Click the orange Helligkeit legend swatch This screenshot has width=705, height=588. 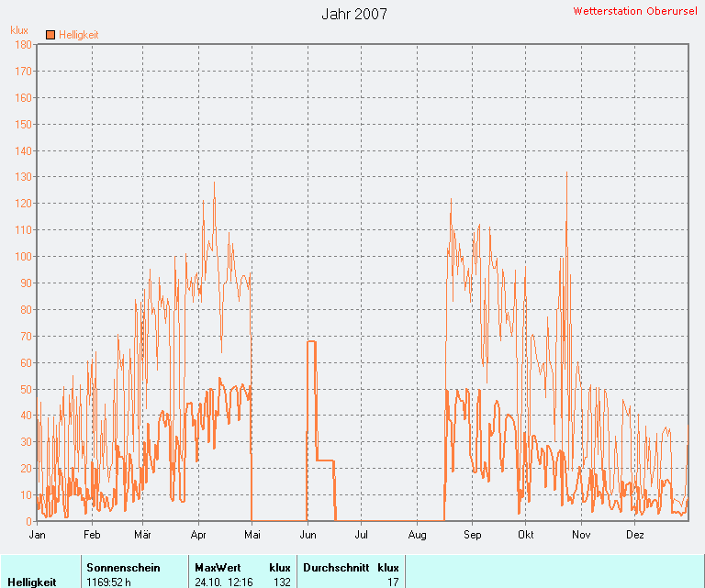point(50,35)
